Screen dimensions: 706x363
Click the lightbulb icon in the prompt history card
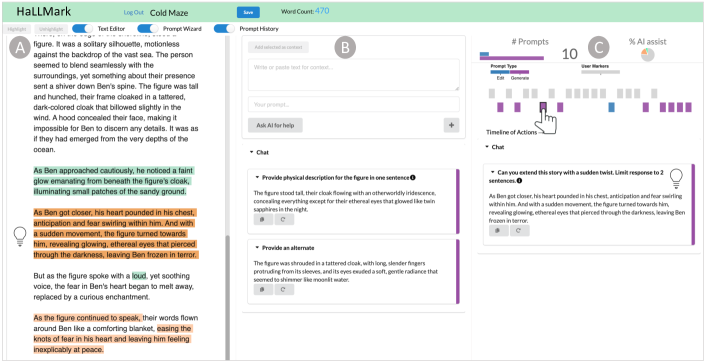click(676, 179)
